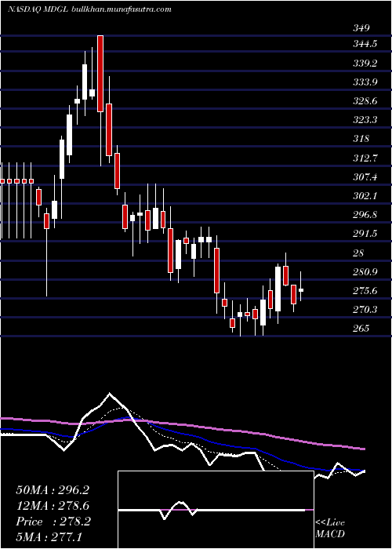Click the tallest red candlestick at the peak

[100, 74]
